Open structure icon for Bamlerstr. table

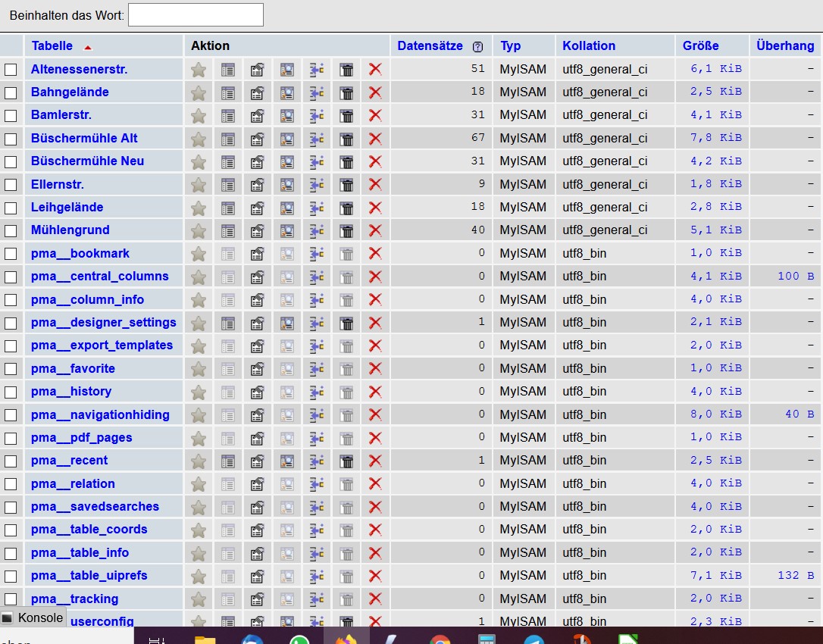pyautogui.click(x=258, y=116)
